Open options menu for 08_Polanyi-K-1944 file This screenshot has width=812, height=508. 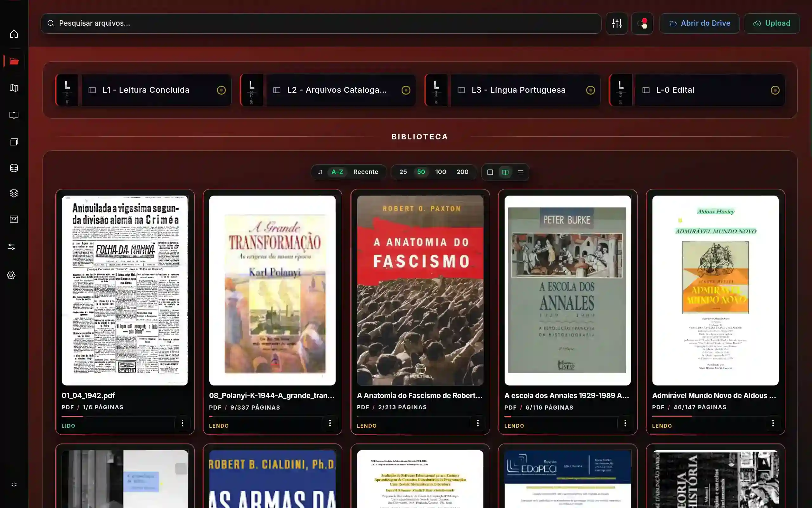point(330,423)
